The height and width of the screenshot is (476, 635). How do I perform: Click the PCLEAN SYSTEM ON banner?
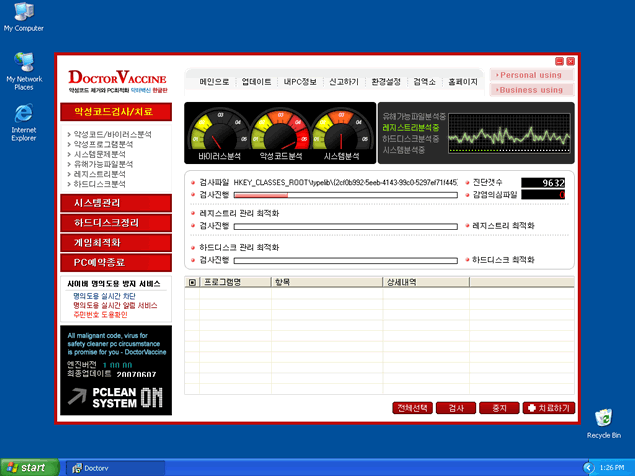[x=115, y=396]
